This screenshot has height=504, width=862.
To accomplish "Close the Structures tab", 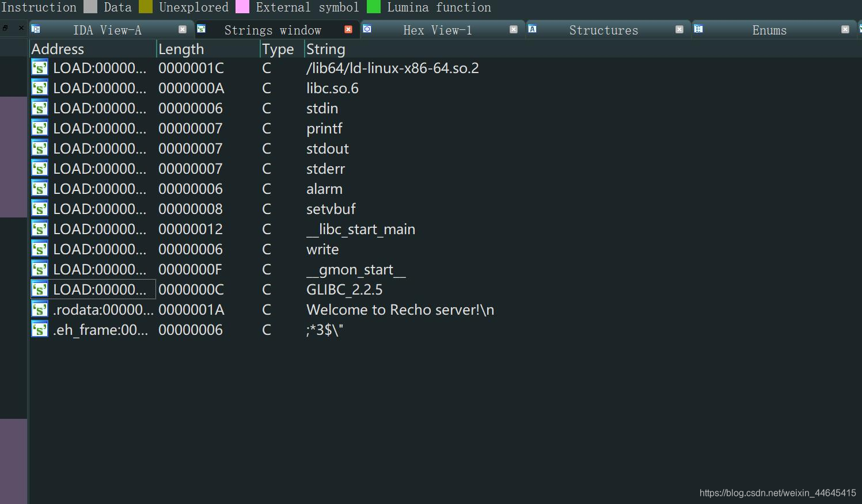I will click(x=679, y=29).
